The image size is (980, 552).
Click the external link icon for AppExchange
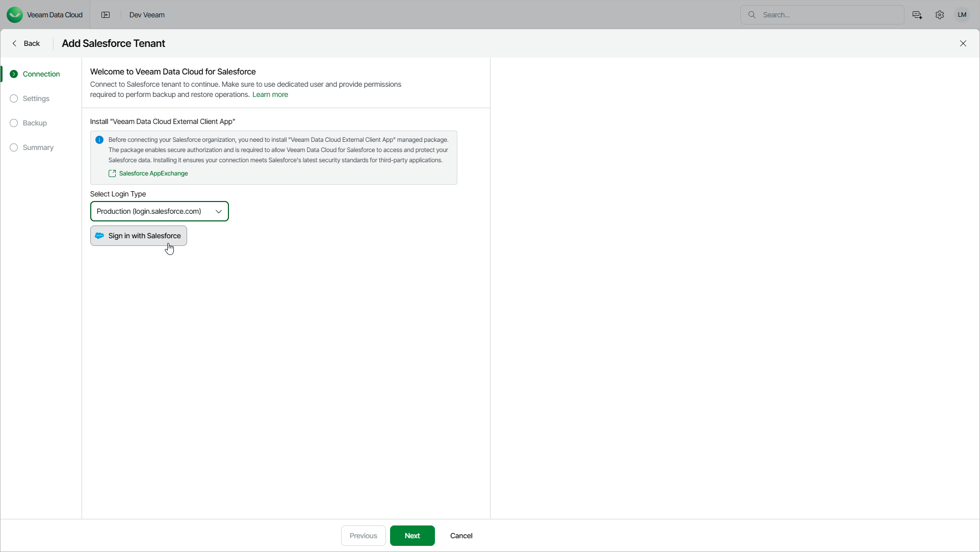point(112,173)
